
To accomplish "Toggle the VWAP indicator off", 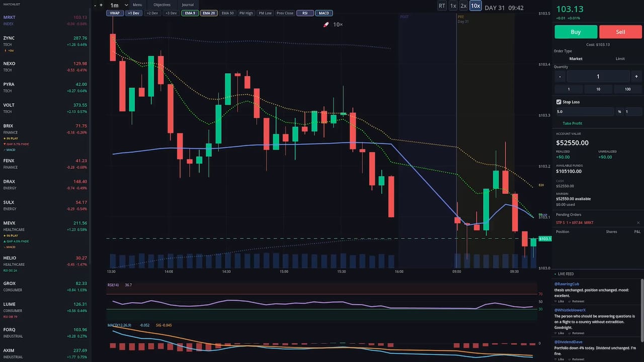I will click(115, 13).
